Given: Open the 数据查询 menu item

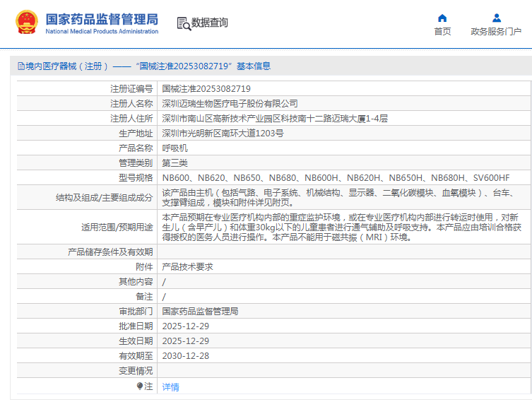Looking at the screenshot, I should tap(209, 23).
